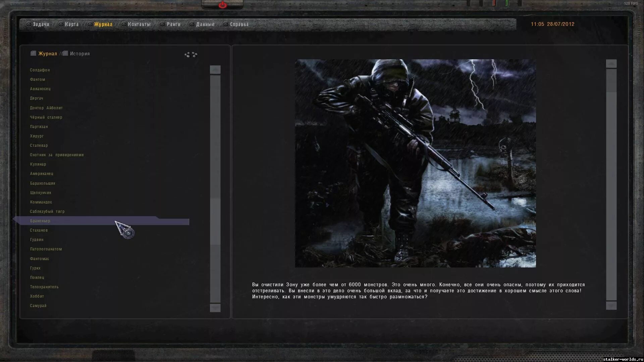The image size is (644, 362).
Task: Select the Барахольщик entry
Action: click(43, 183)
